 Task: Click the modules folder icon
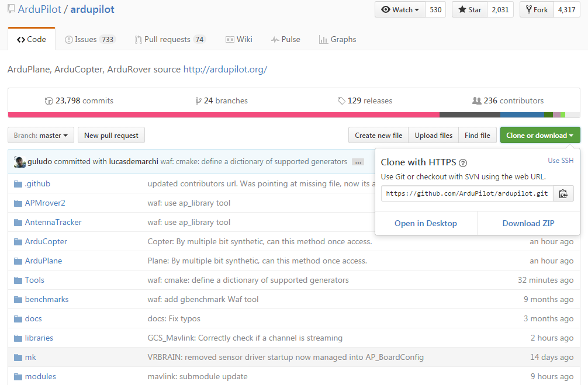pyautogui.click(x=18, y=377)
